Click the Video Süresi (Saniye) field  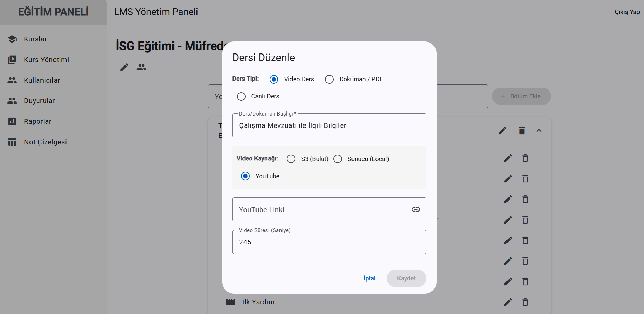click(x=329, y=242)
